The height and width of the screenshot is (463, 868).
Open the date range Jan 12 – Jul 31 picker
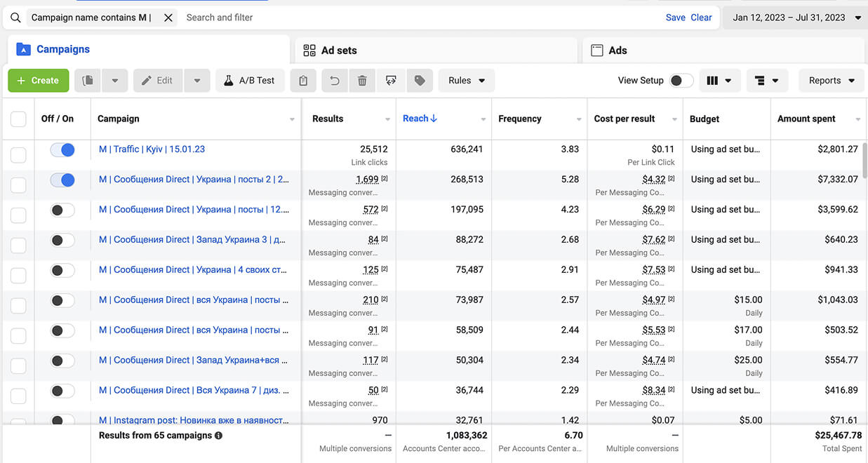click(796, 18)
